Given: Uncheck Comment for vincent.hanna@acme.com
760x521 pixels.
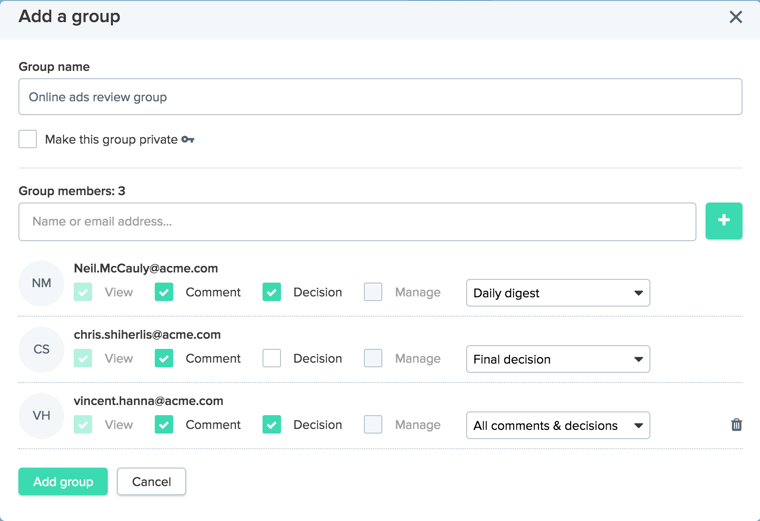Looking at the screenshot, I should click(x=164, y=424).
